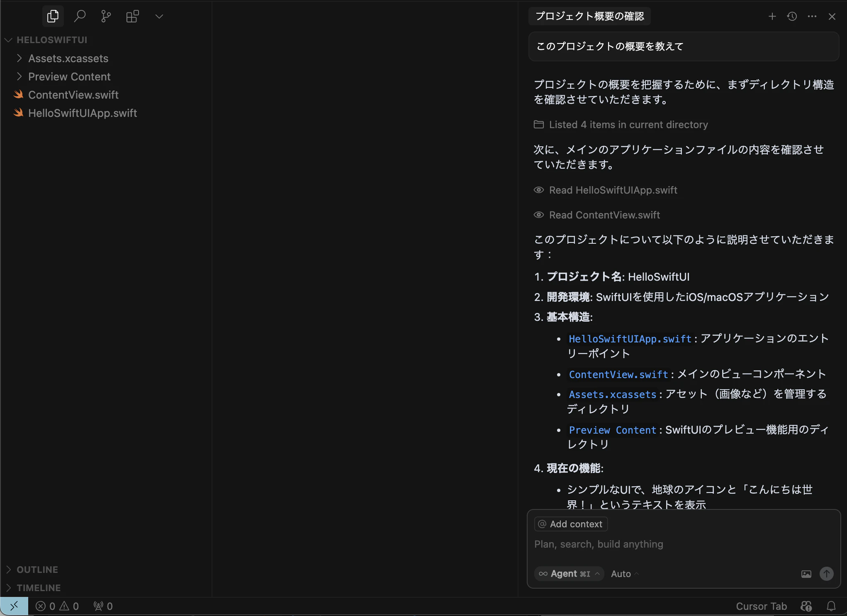Viewport: 847px width, 616px height.
Task: Expand the TIMELINE section
Action: [x=39, y=588]
